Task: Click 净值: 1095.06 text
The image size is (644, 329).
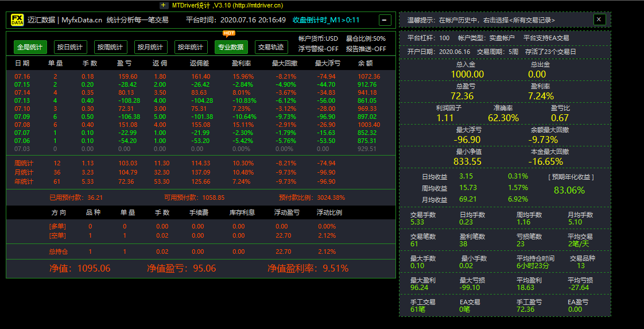Action: [80, 268]
